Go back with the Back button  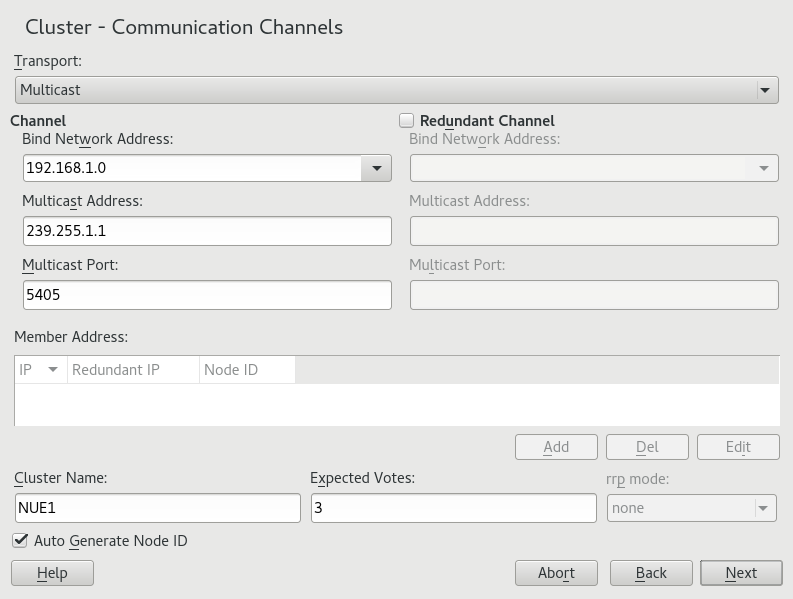pos(651,573)
